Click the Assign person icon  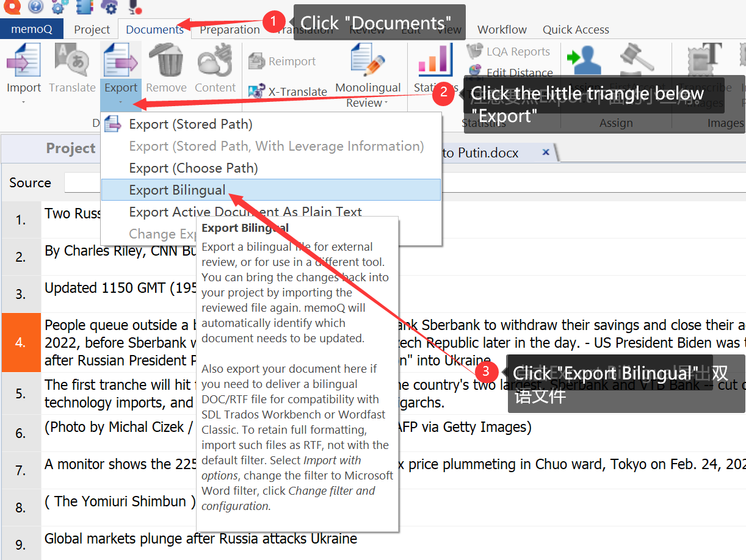[x=584, y=59]
